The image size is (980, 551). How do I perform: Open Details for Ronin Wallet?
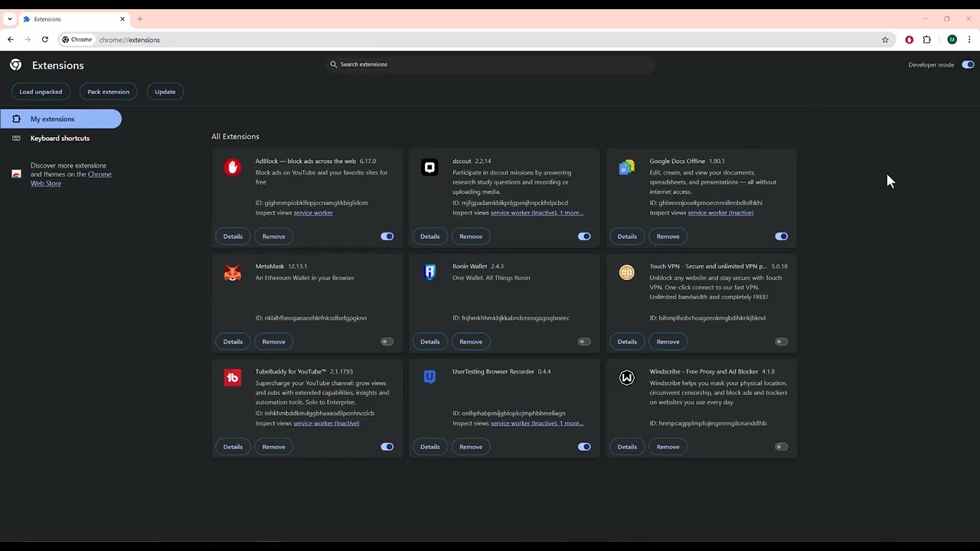coord(430,342)
